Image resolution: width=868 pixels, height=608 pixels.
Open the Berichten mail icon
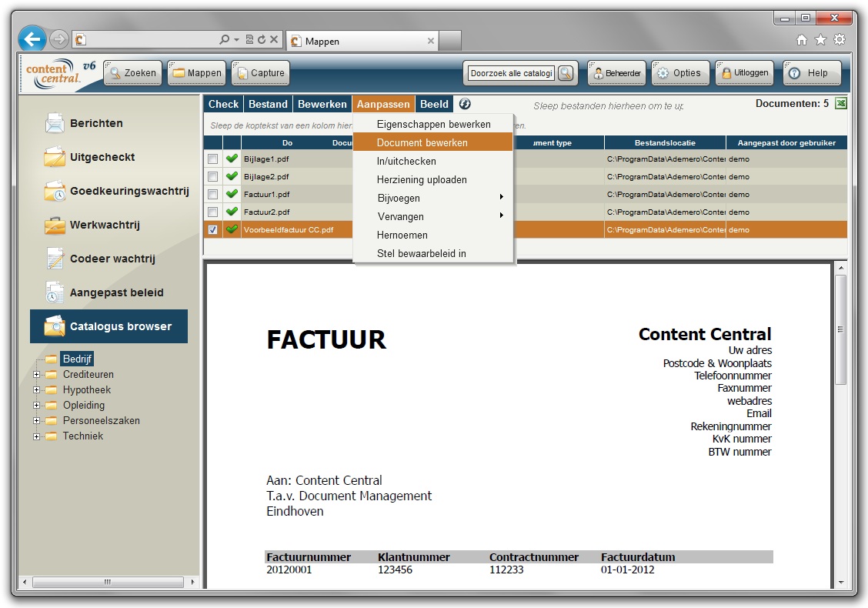[55, 123]
